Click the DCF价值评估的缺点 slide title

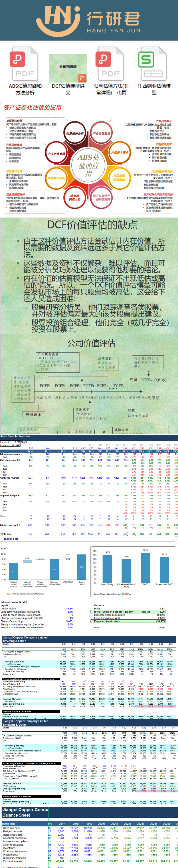(x=92, y=225)
